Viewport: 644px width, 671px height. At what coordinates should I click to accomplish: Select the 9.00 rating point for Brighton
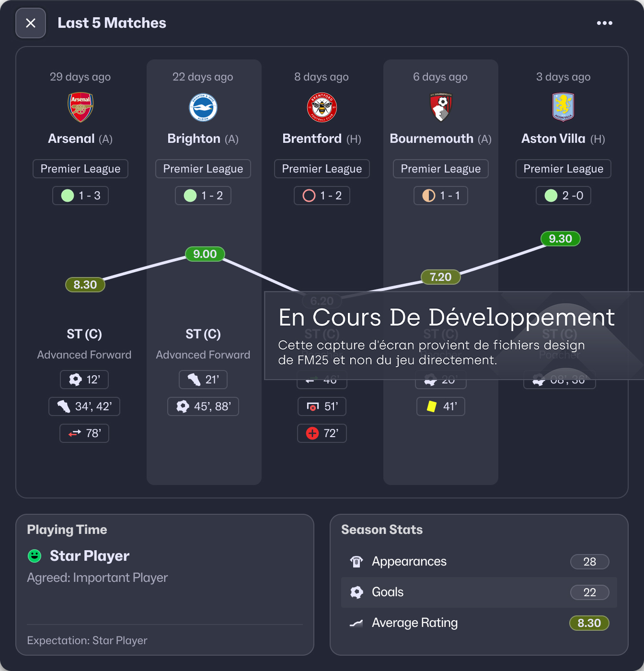pyautogui.click(x=205, y=254)
